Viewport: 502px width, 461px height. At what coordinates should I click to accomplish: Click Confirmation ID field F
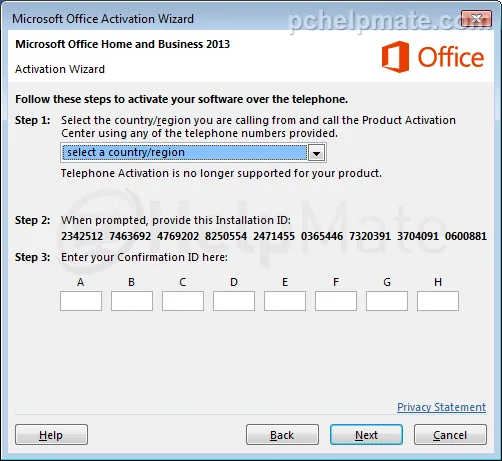(x=336, y=301)
